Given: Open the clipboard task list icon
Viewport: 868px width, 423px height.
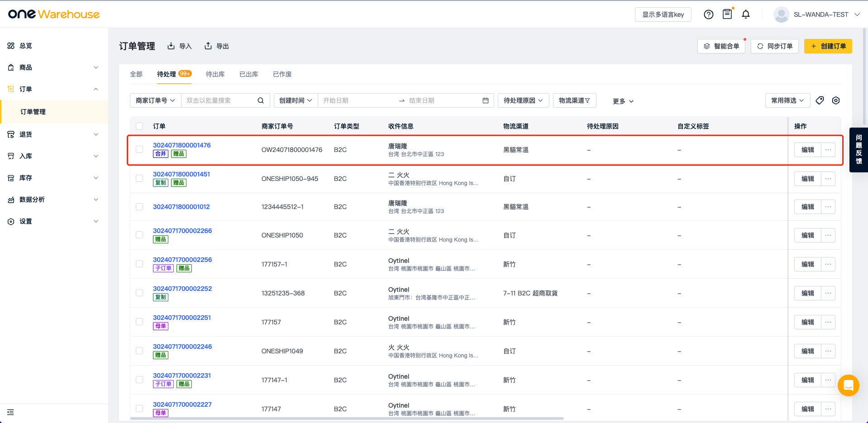Looking at the screenshot, I should [x=727, y=14].
